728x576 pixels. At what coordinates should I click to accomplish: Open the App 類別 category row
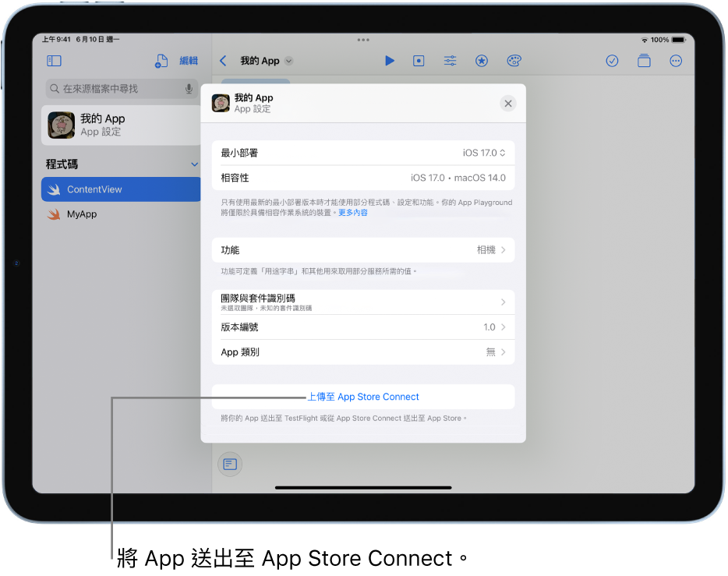click(x=363, y=352)
